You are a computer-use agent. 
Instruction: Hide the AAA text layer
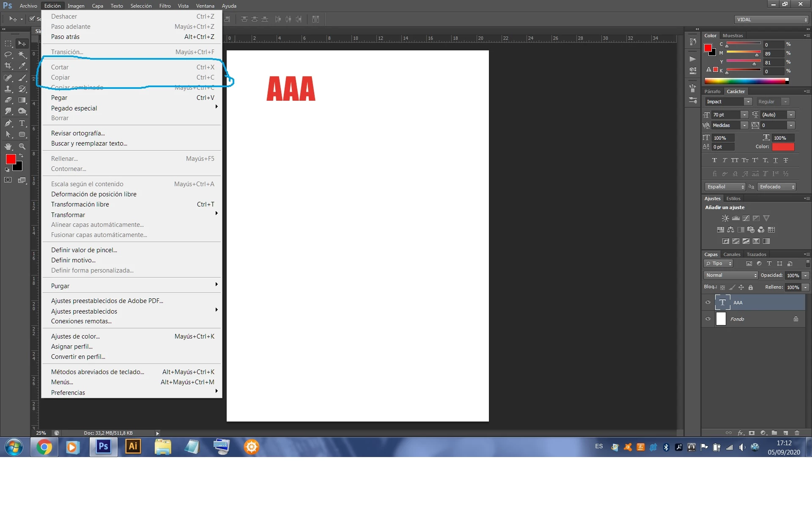pyautogui.click(x=708, y=303)
